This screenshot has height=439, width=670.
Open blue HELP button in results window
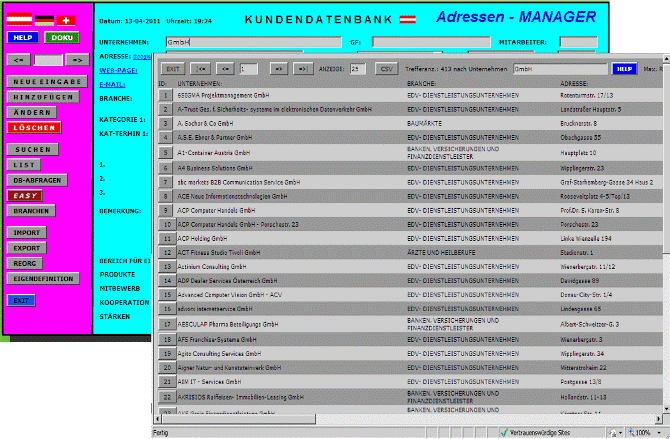pos(624,69)
